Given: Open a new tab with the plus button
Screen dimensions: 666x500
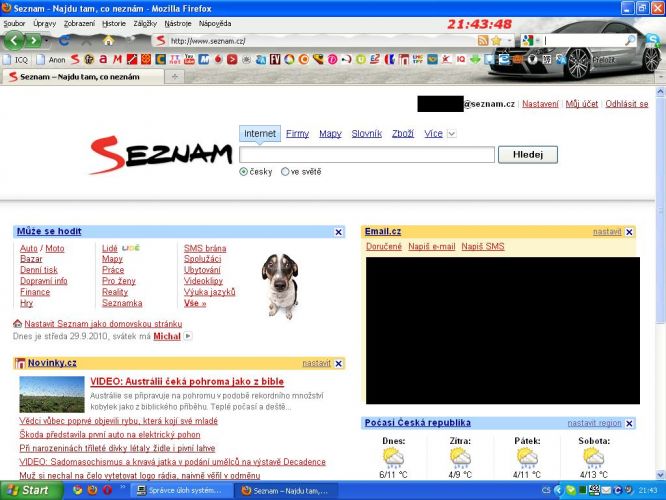Looking at the screenshot, I should tap(175, 76).
